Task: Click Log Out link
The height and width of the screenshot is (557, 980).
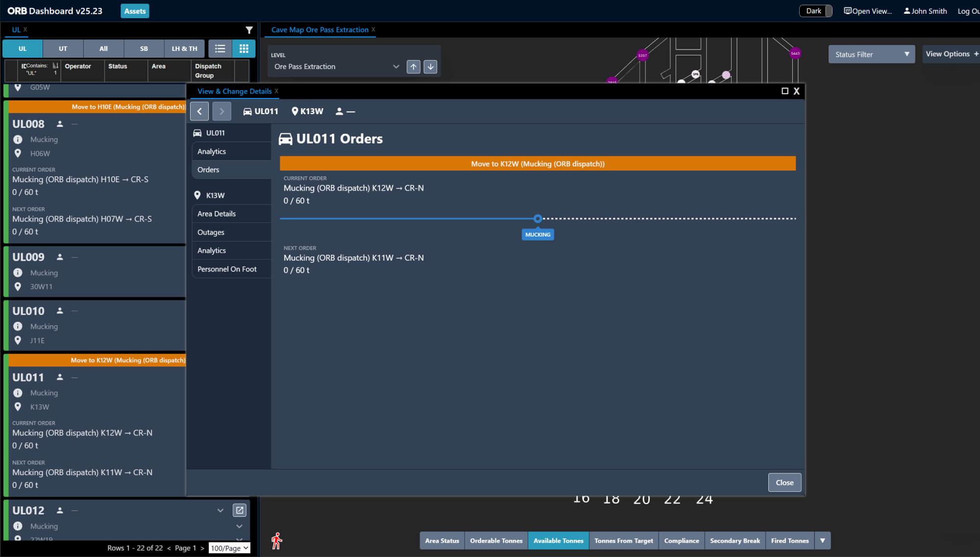Action: click(968, 11)
